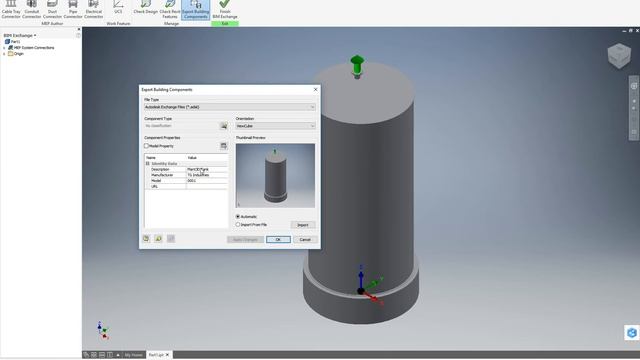Click the Import button
This screenshot has width=640, height=360.
(x=303, y=225)
